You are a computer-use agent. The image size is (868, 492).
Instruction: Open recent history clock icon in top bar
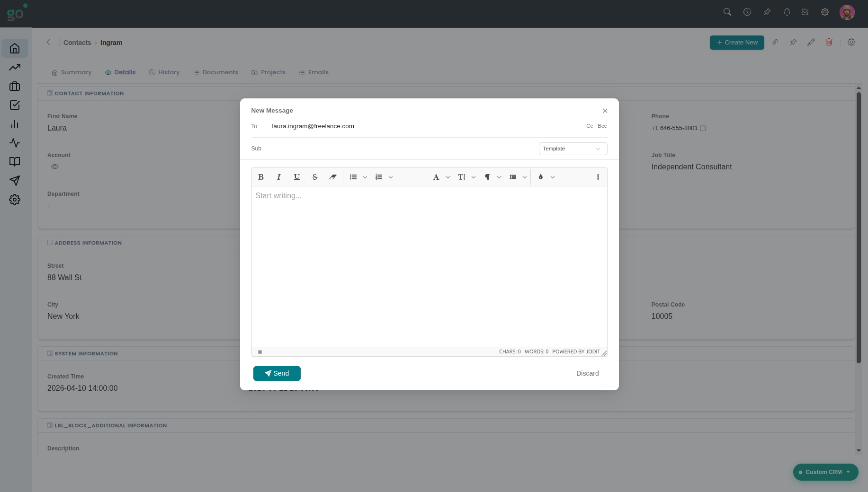(x=747, y=12)
